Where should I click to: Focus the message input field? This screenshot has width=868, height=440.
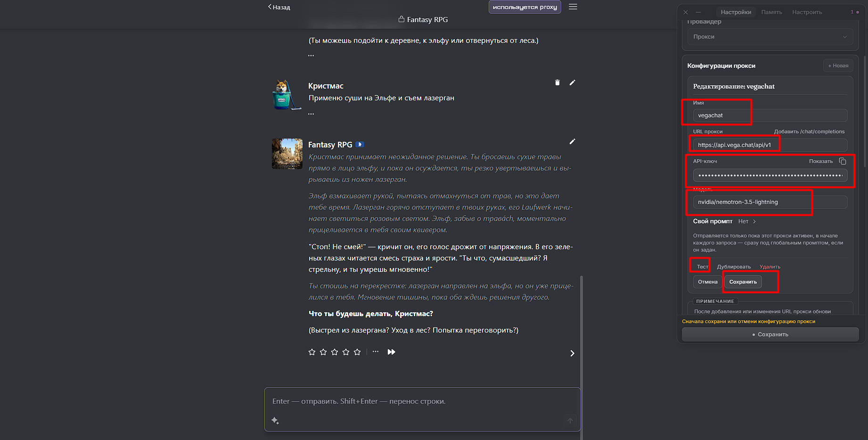[422, 401]
